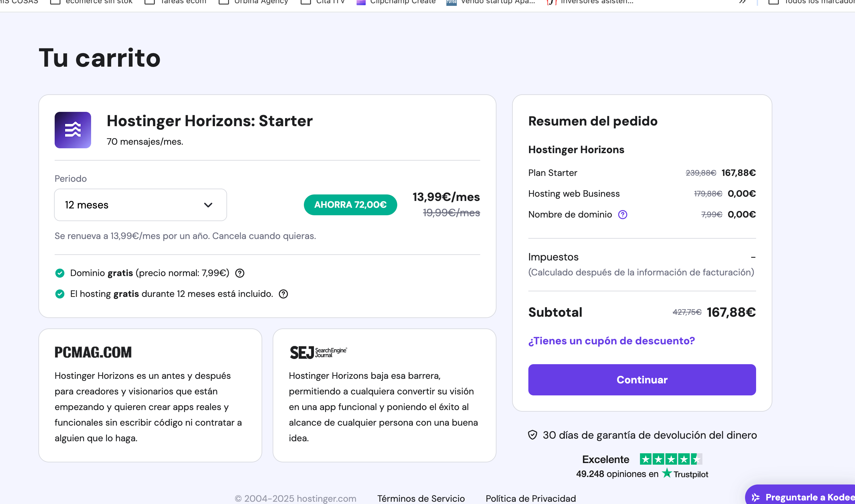Image resolution: width=855 pixels, height=504 pixels.
Task: Click help icon beside hosting gratis line
Action: [283, 294]
